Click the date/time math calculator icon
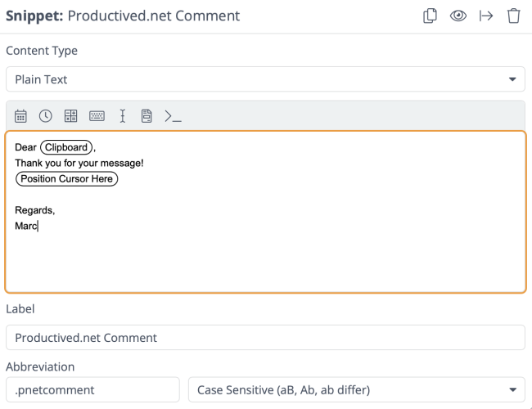Screen dimensions: 532x409 (x=70, y=116)
